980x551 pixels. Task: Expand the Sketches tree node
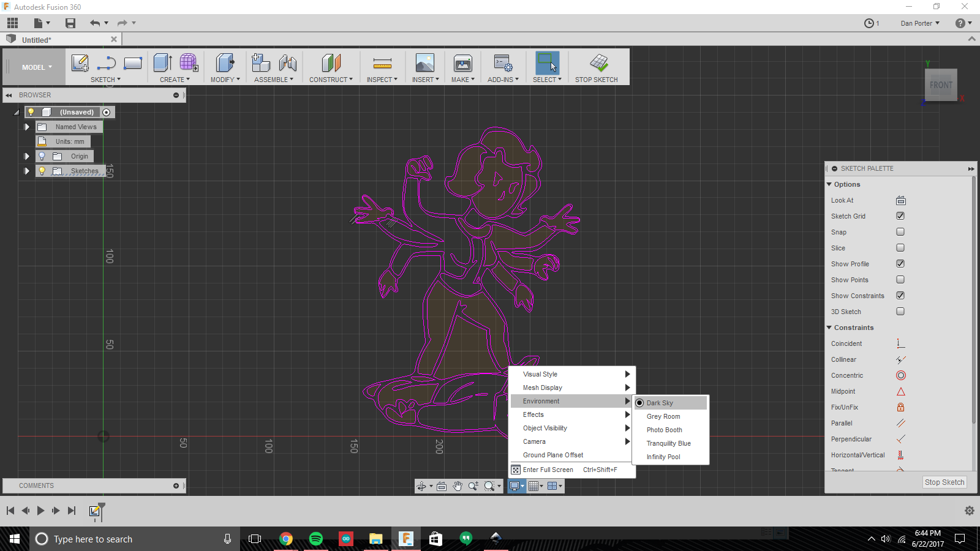pyautogui.click(x=27, y=171)
